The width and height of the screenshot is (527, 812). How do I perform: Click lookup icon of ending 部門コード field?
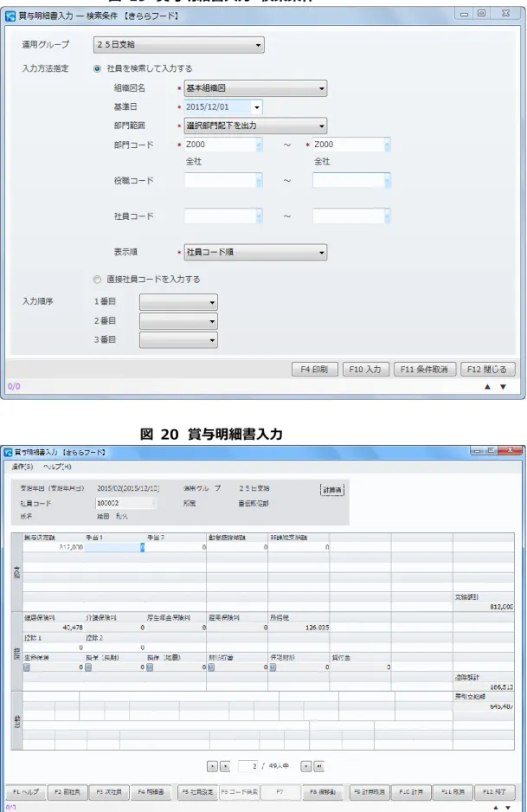click(x=388, y=145)
